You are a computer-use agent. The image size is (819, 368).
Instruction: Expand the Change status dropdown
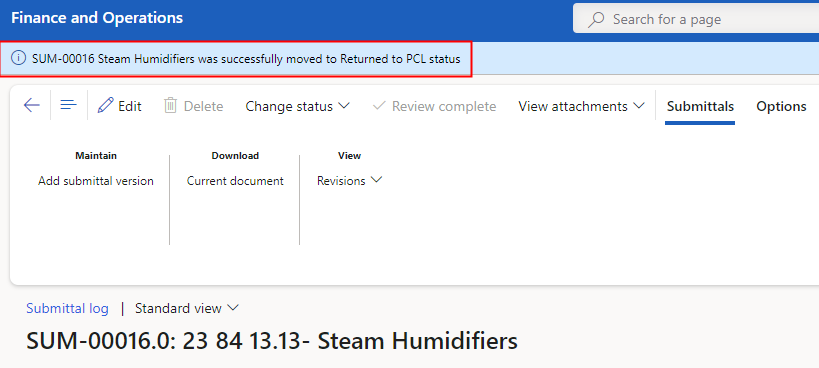click(298, 106)
